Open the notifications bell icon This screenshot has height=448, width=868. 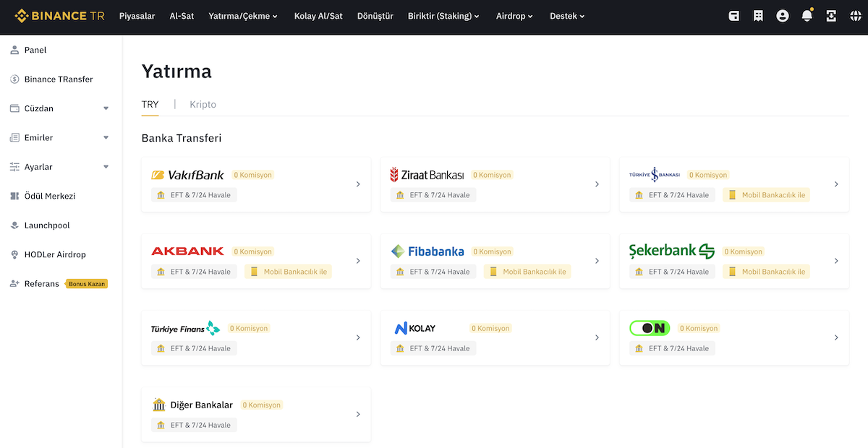click(x=807, y=15)
